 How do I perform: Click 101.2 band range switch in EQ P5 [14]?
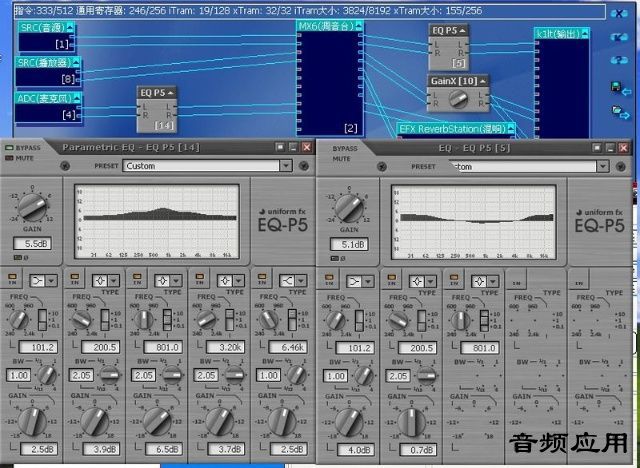(x=42, y=320)
